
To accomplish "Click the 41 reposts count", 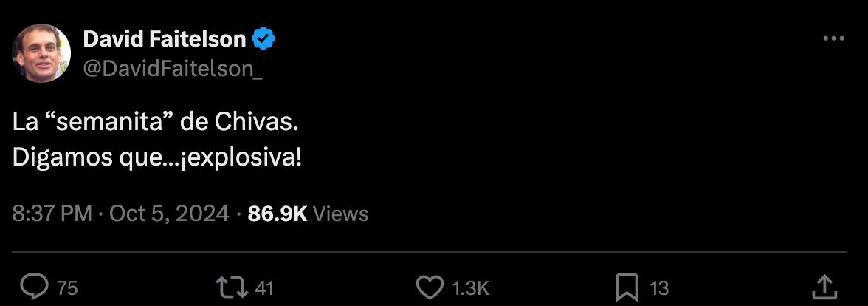I will tap(263, 288).
